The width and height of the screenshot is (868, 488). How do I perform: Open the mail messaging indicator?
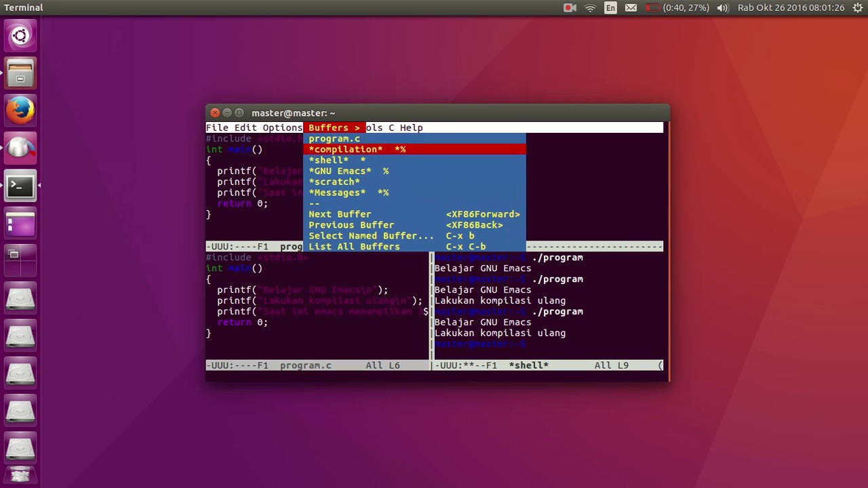pyautogui.click(x=631, y=7)
